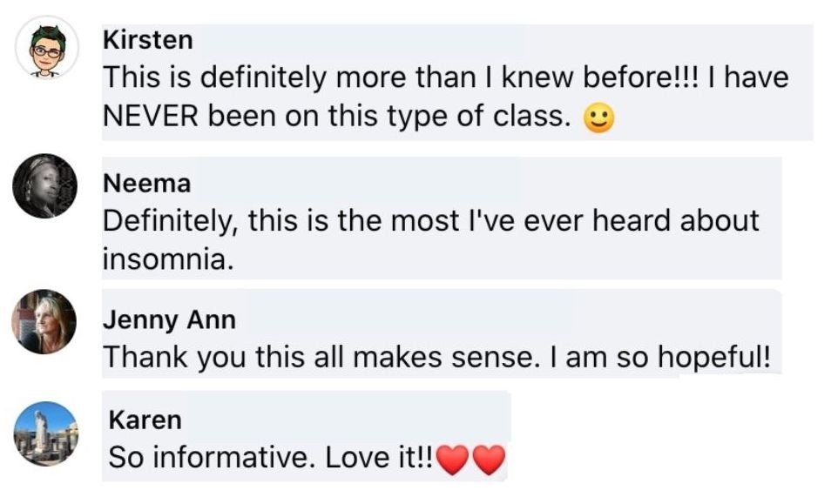This screenshot has width=831, height=504.
Task: Click Jenny Ann's profile photo
Action: pos(44,322)
